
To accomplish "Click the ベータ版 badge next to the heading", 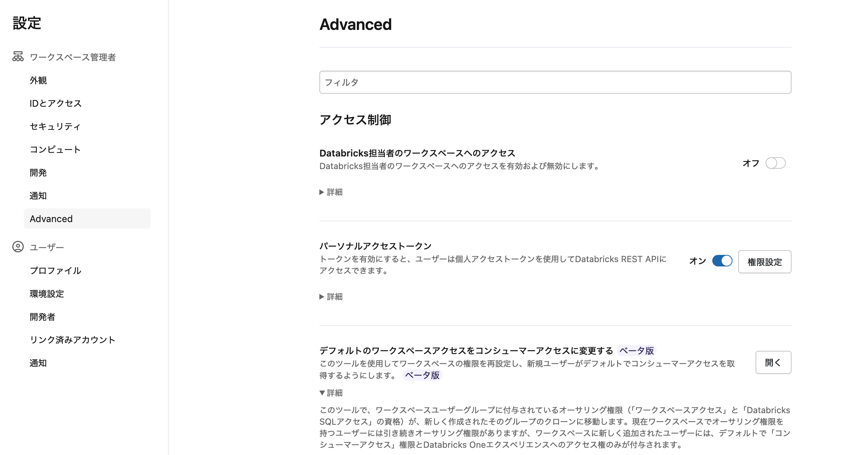I will 637,350.
